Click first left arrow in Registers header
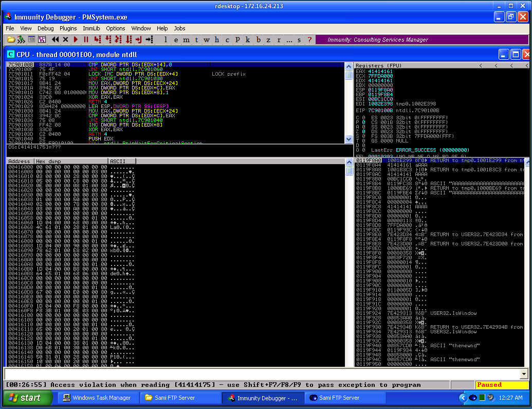 point(481,65)
